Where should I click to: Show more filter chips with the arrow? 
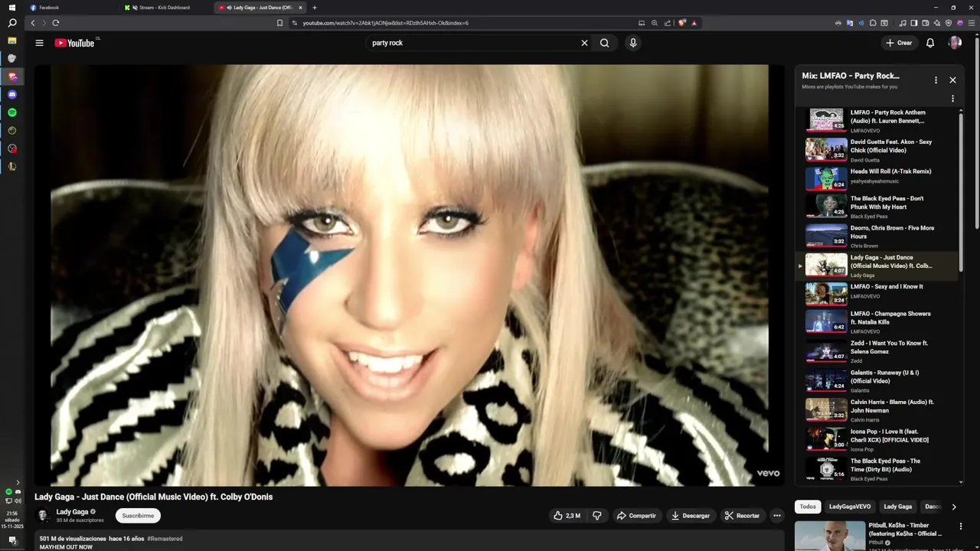pos(953,507)
